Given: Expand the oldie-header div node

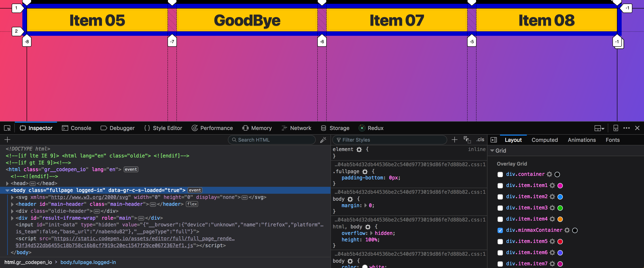Looking at the screenshot, I should point(12,211).
